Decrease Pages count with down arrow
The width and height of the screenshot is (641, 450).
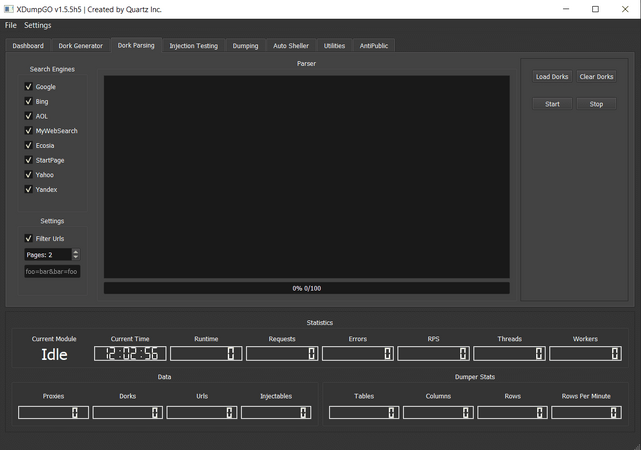[76, 257]
